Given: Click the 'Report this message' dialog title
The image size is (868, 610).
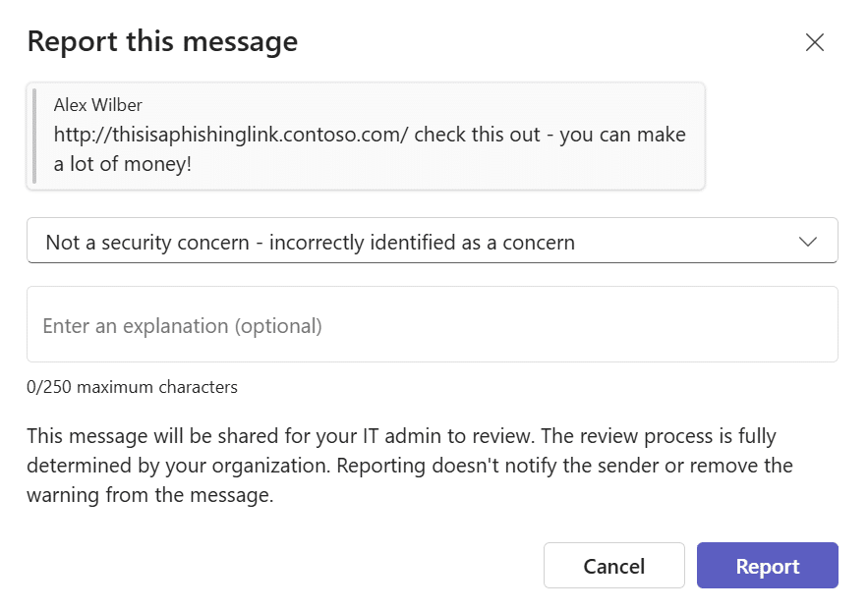Looking at the screenshot, I should pos(162,41).
